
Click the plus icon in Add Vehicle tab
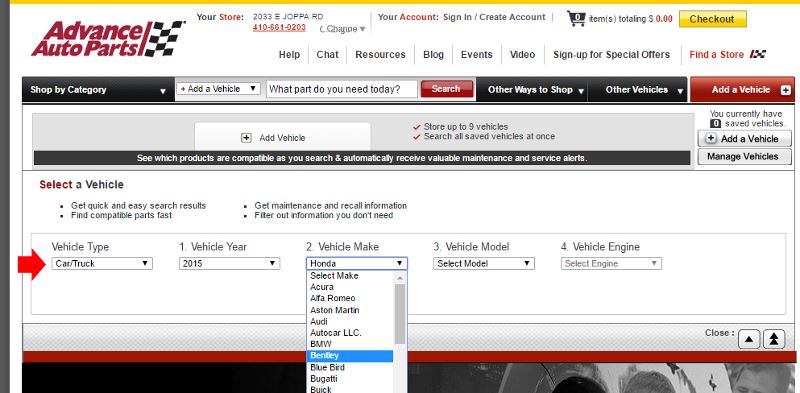[246, 138]
